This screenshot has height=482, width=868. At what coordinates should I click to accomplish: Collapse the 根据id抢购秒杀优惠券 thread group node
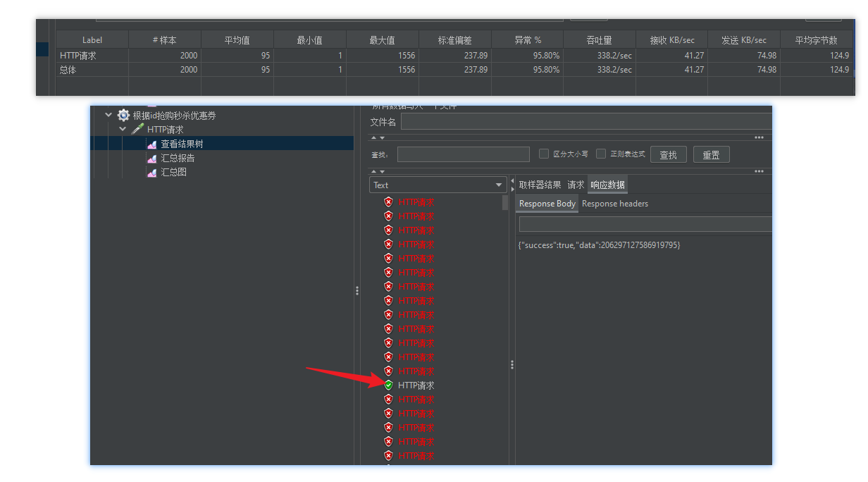[x=108, y=115]
